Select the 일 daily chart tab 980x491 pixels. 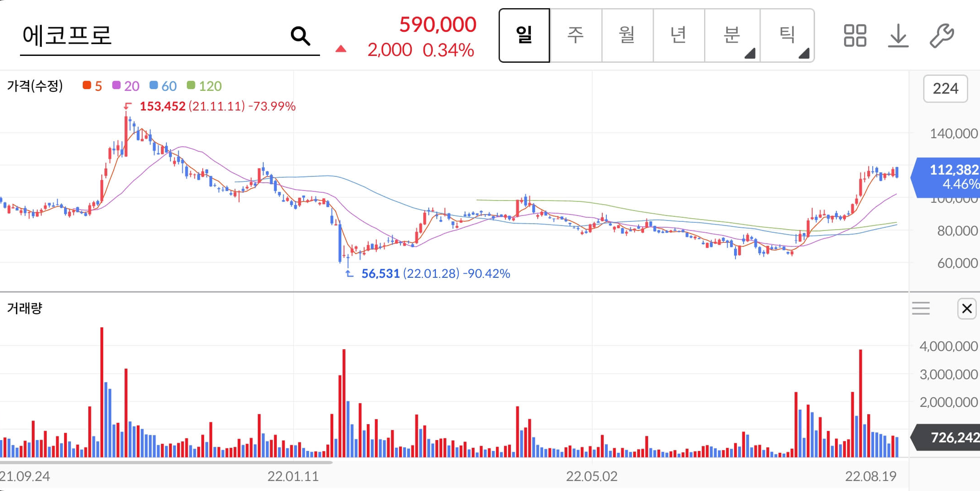tap(524, 35)
